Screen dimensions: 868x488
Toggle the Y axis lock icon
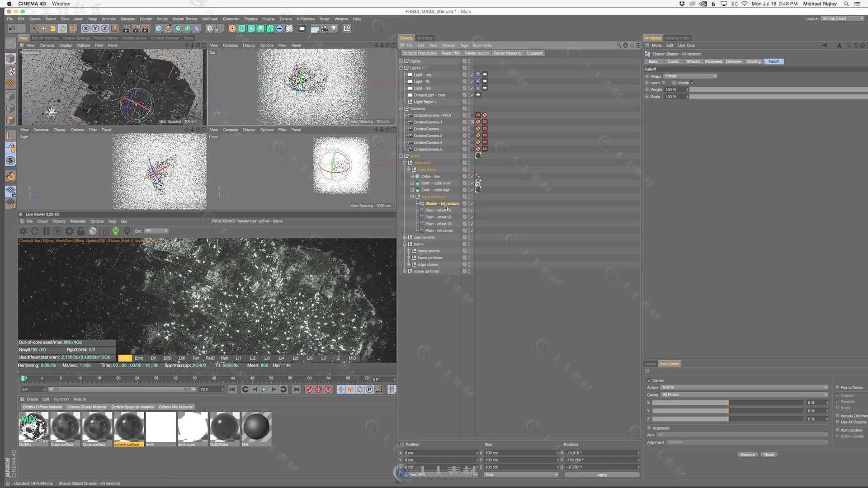(x=95, y=28)
